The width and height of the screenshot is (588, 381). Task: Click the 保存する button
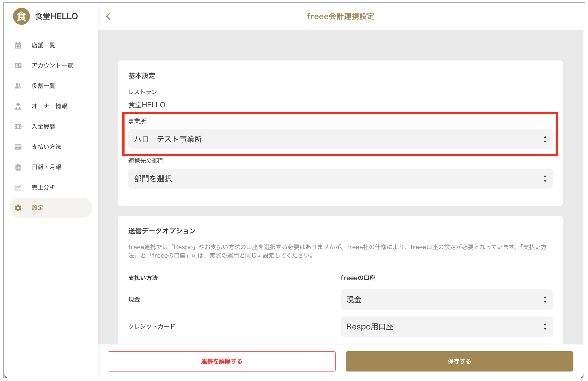pyautogui.click(x=460, y=361)
